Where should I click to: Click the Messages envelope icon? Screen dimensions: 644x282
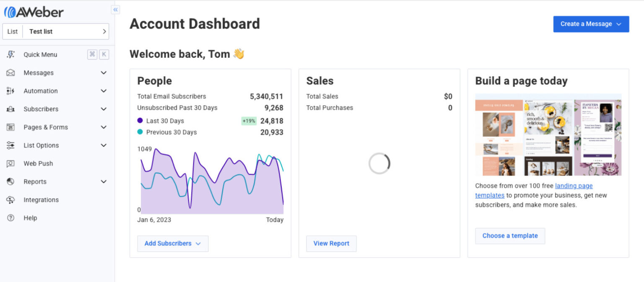10,73
